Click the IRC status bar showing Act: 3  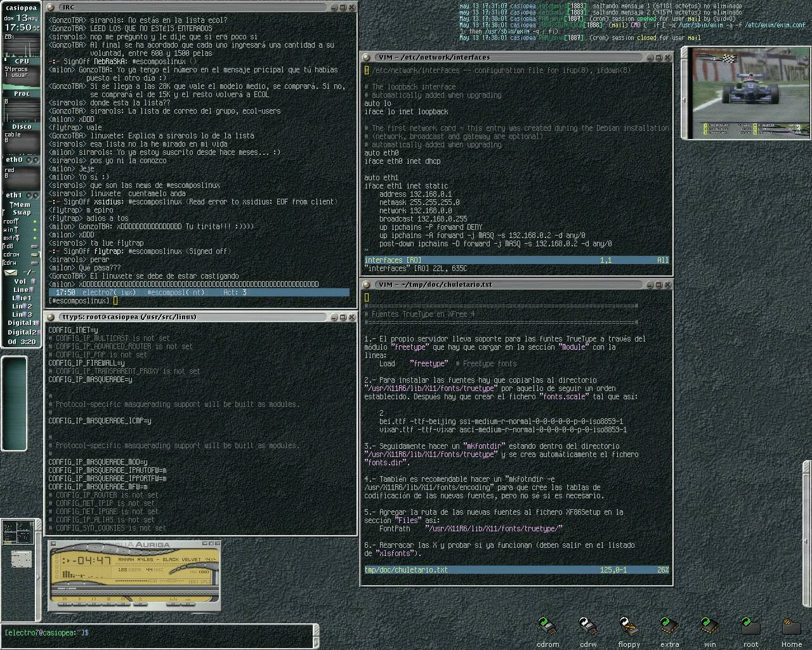(x=199, y=293)
